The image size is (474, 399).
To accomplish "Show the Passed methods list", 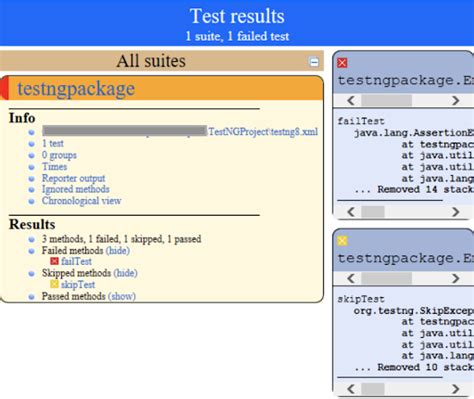I will pos(122,296).
